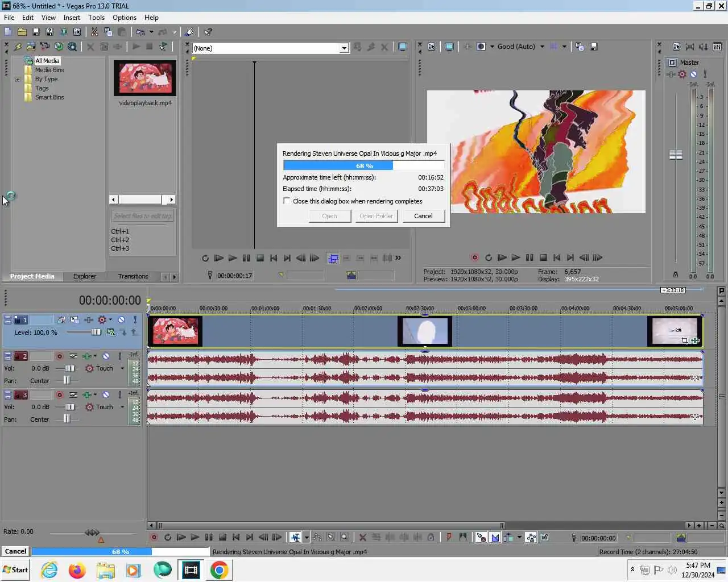The height and width of the screenshot is (582, 728).
Task: Switch to the Explorer tab
Action: 84,276
